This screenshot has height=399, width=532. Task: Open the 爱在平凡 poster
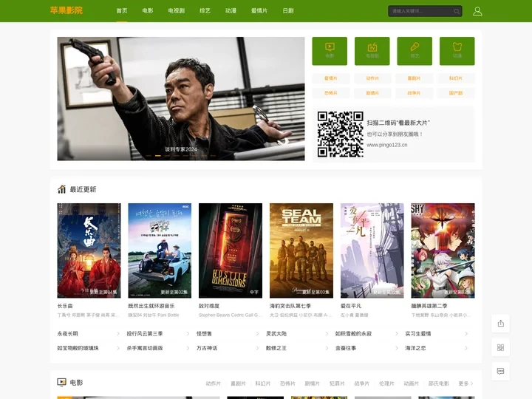pyautogui.click(x=372, y=250)
